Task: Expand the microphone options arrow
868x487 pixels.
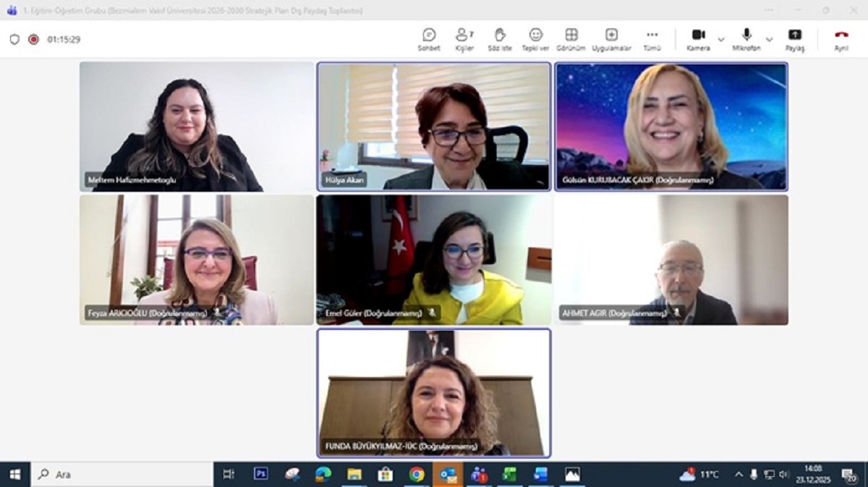Action: [770, 39]
